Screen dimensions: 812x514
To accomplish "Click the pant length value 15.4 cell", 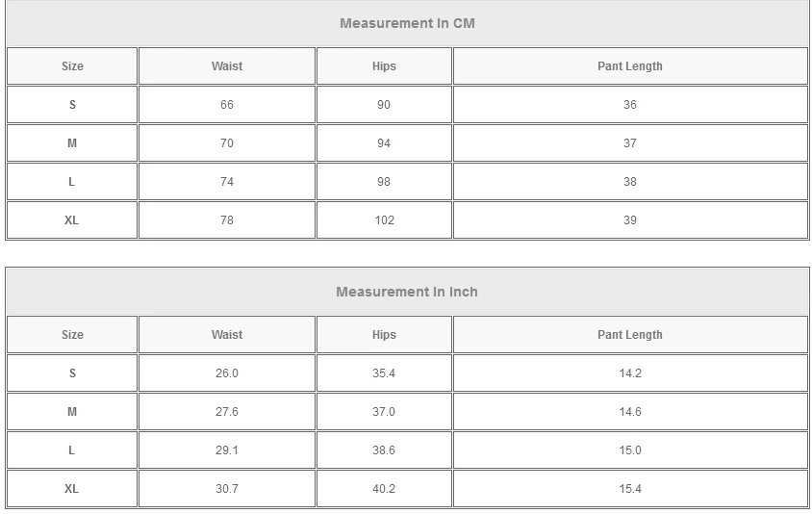I will (x=630, y=489).
